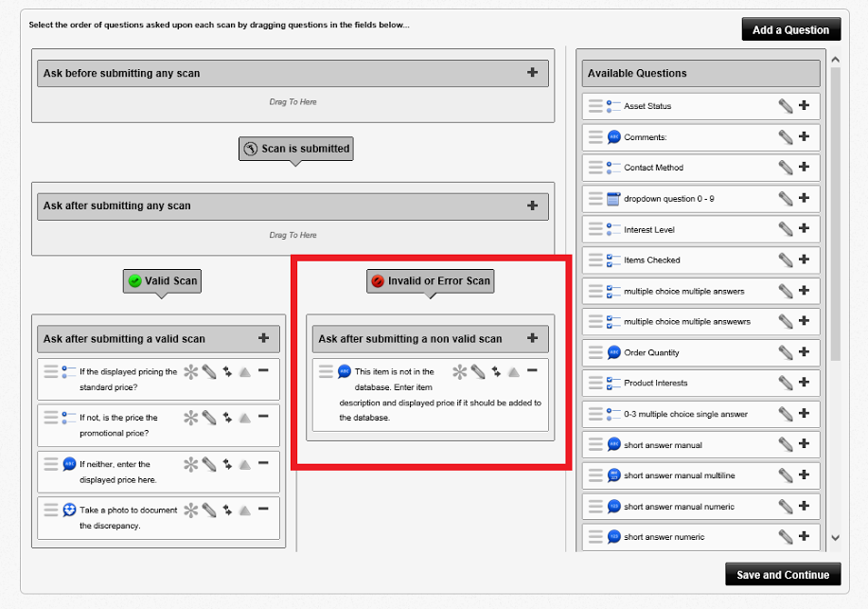Edit the short answer manual multiline question

tap(786, 475)
